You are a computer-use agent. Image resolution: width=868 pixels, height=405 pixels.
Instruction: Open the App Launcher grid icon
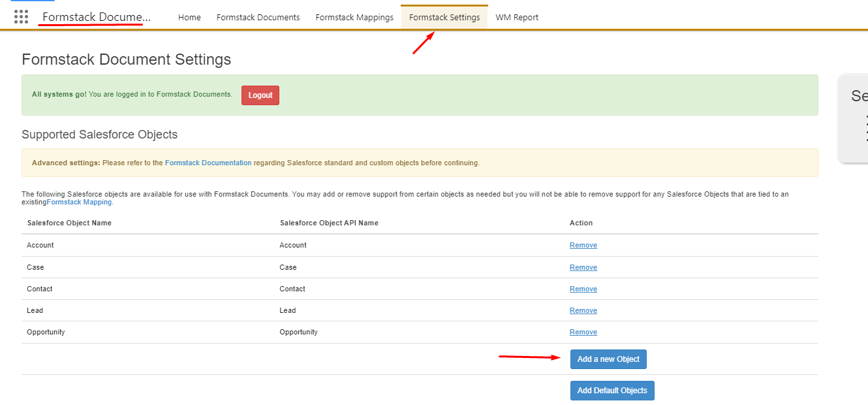point(21,17)
